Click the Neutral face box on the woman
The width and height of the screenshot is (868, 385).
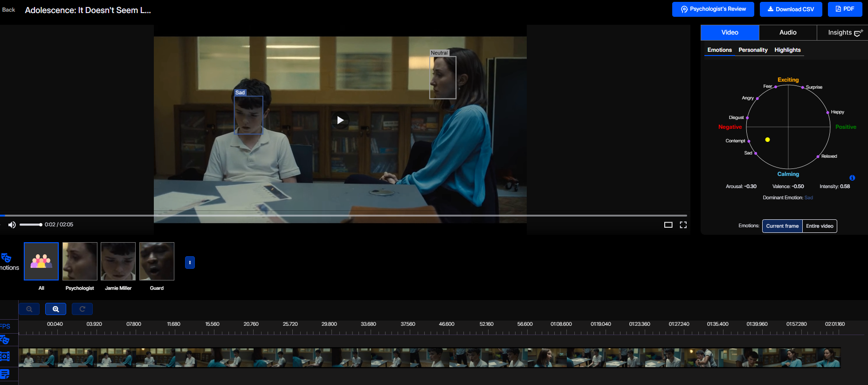tap(442, 77)
